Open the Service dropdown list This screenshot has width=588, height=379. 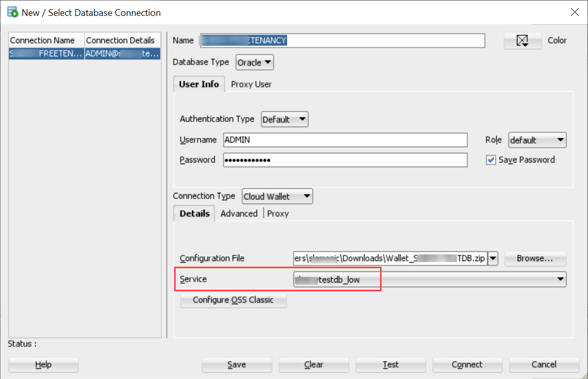point(430,280)
